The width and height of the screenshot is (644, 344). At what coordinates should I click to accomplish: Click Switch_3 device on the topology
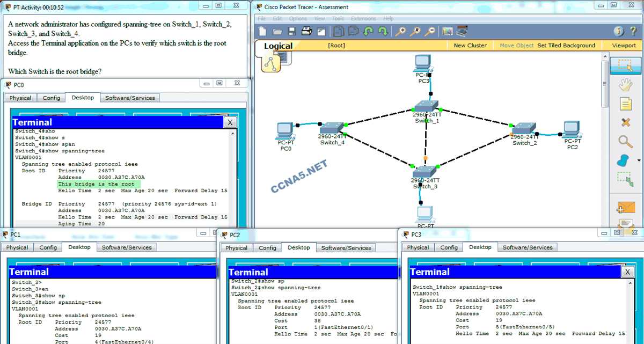(x=425, y=171)
